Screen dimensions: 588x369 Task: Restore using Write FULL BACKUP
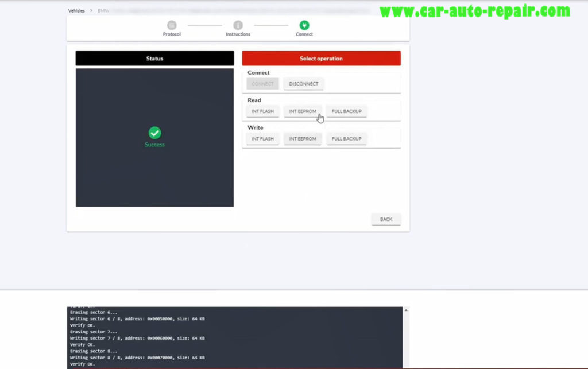pyautogui.click(x=346, y=138)
